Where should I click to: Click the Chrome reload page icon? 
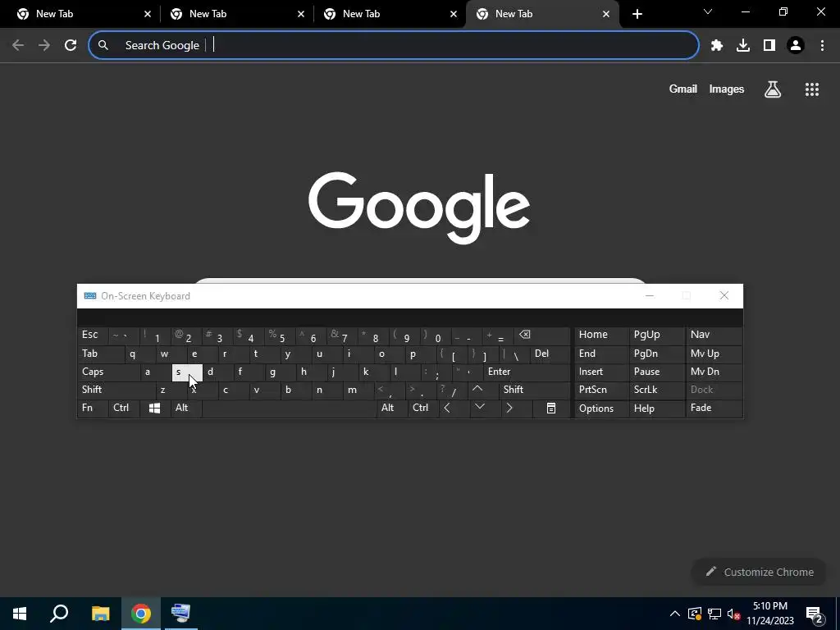pyautogui.click(x=71, y=46)
